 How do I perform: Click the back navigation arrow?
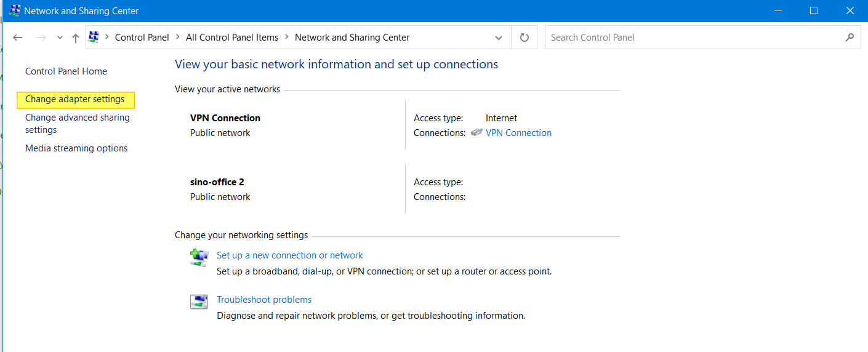[18, 38]
